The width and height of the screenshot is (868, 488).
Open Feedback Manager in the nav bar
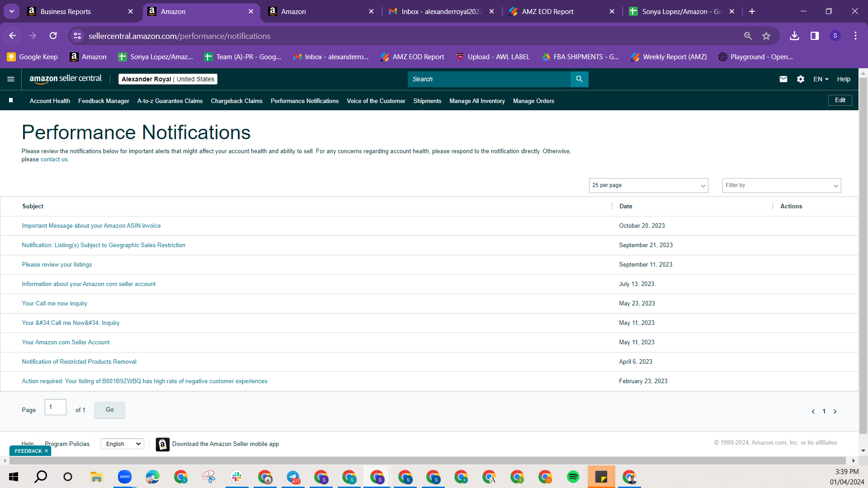pyautogui.click(x=104, y=101)
